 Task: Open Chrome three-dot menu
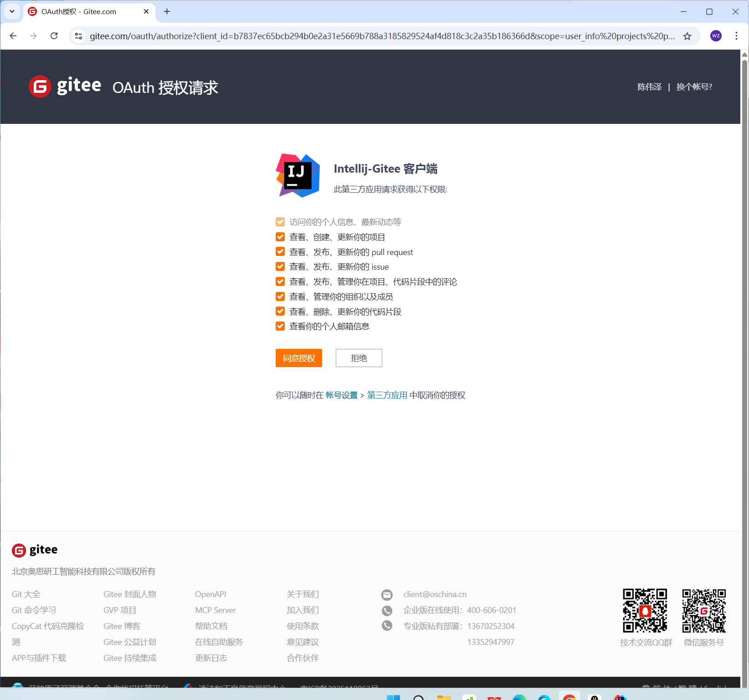[736, 36]
